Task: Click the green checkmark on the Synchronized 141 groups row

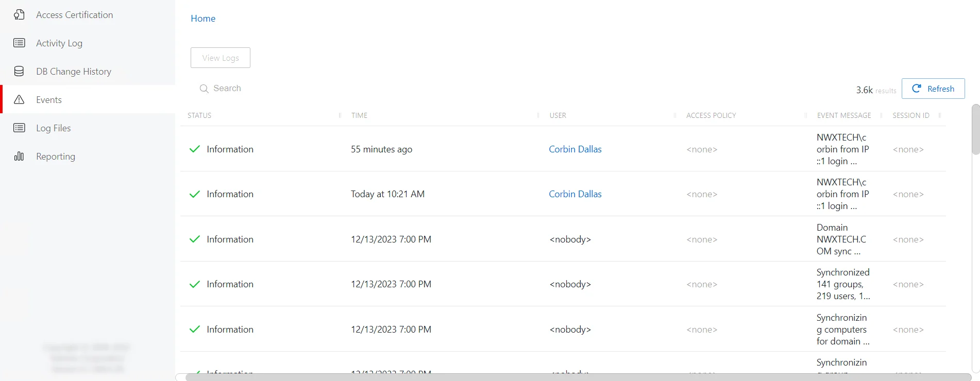Action: [195, 284]
